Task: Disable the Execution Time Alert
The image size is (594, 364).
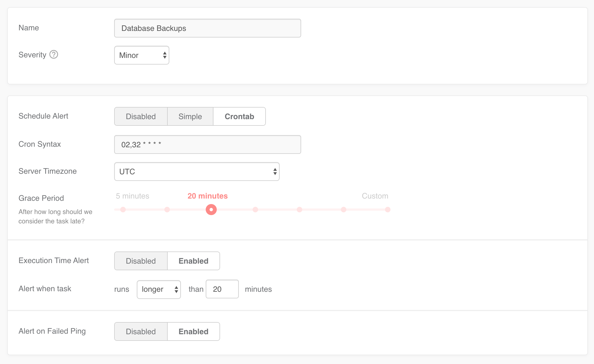Action: point(141,261)
